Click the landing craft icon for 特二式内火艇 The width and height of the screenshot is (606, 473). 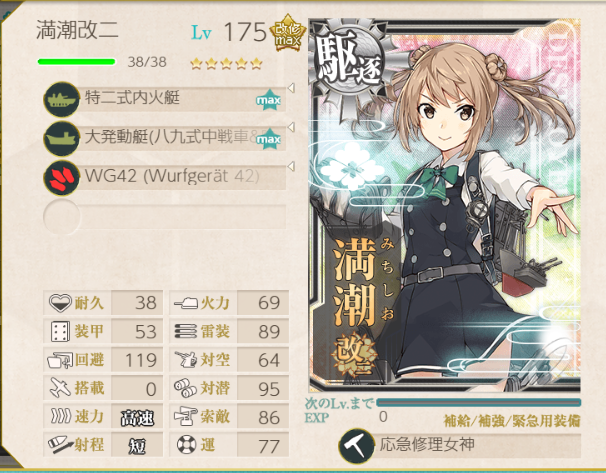pyautogui.click(x=62, y=99)
